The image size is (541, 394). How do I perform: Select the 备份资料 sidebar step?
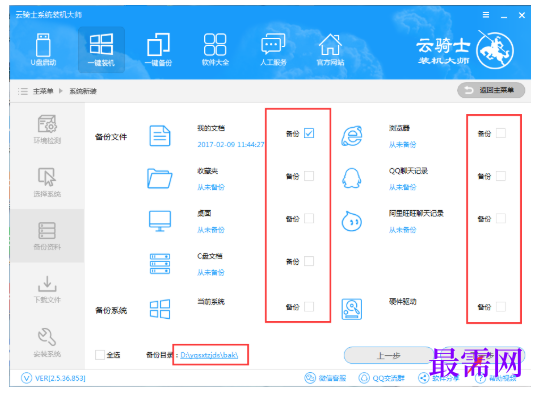pyautogui.click(x=47, y=236)
